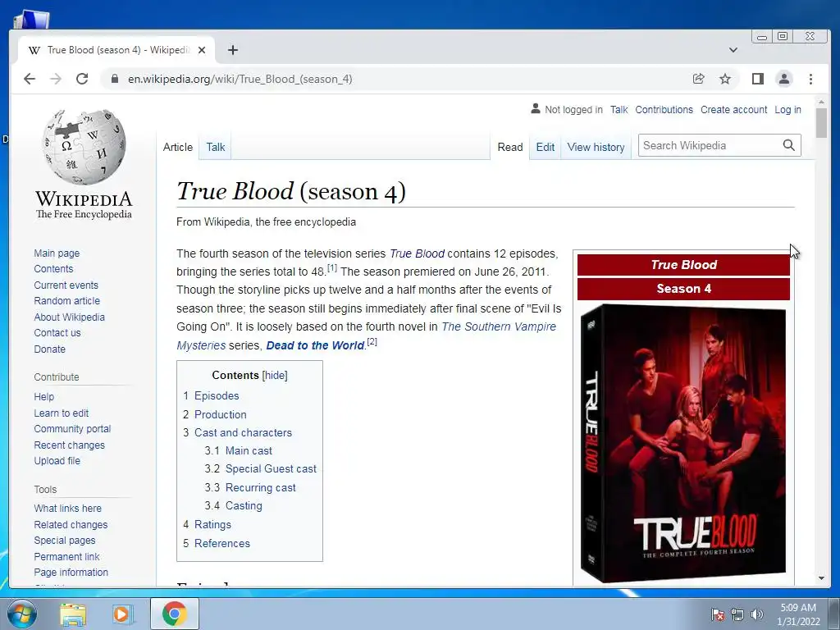Click the share page icon in address bar
The image size is (840, 630).
pyautogui.click(x=699, y=79)
